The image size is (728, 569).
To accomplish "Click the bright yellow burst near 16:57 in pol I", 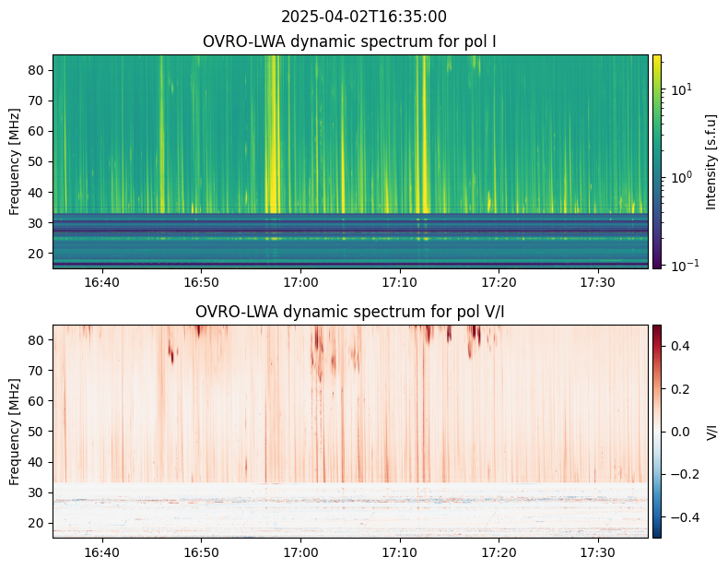I will (273, 138).
